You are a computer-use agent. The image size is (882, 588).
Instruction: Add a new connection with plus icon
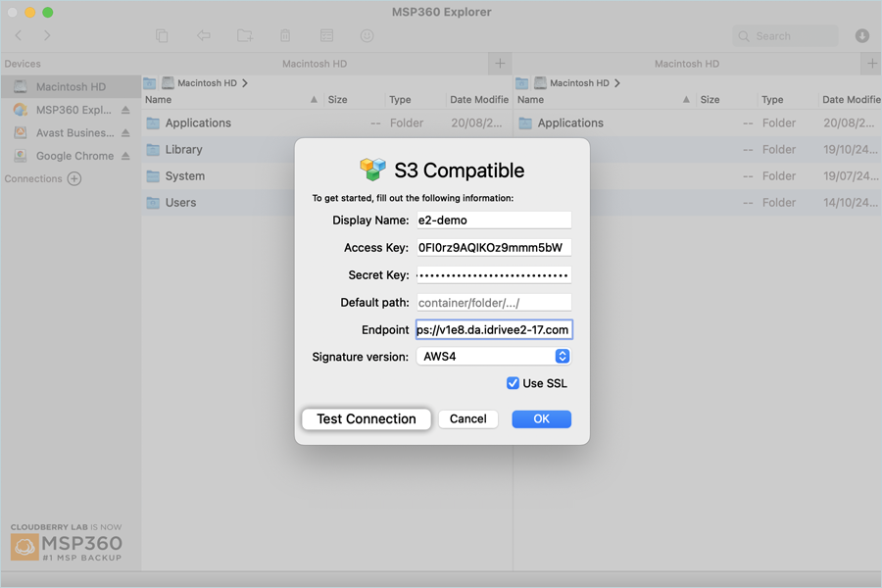point(74,178)
